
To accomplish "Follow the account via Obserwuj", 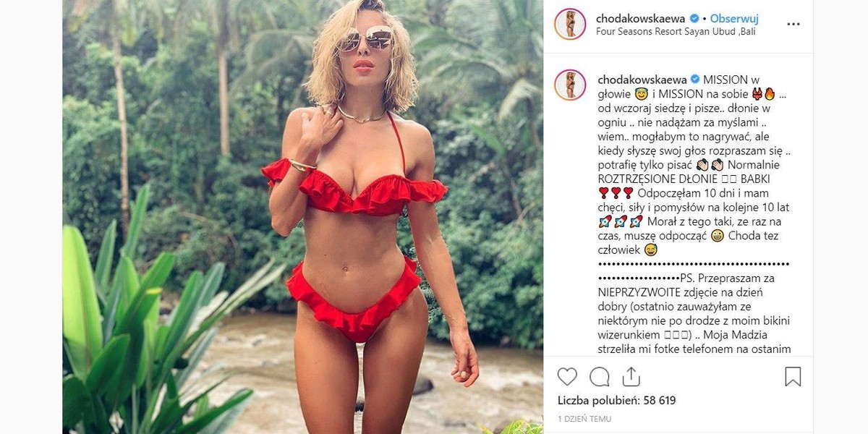I will [733, 18].
